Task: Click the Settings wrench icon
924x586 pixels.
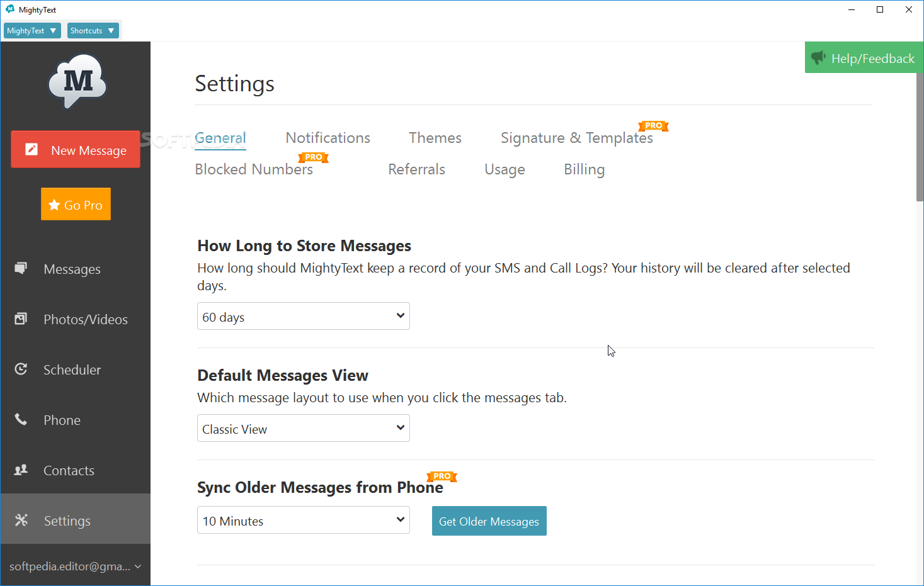Action: pos(21,520)
